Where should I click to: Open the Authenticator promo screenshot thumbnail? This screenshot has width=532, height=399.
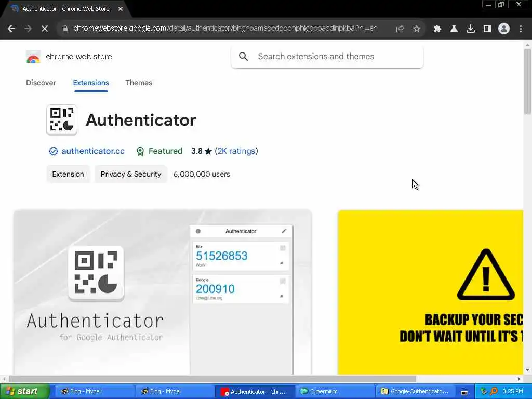[x=163, y=292]
